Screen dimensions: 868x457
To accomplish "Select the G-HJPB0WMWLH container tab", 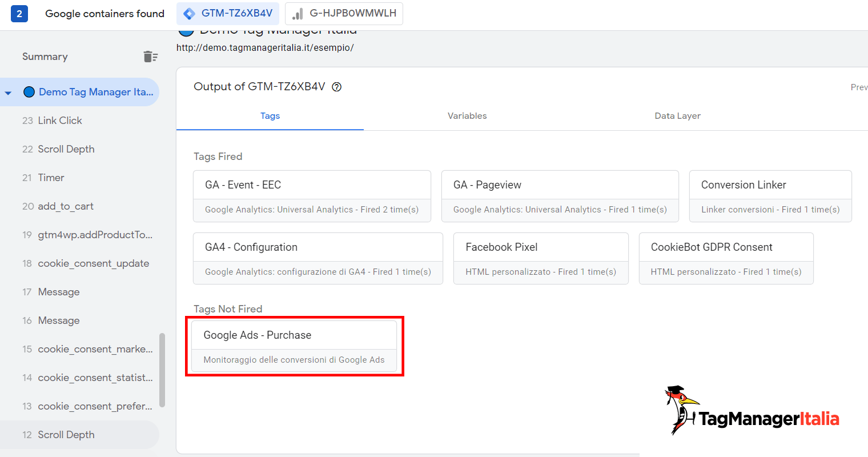I will [x=344, y=14].
